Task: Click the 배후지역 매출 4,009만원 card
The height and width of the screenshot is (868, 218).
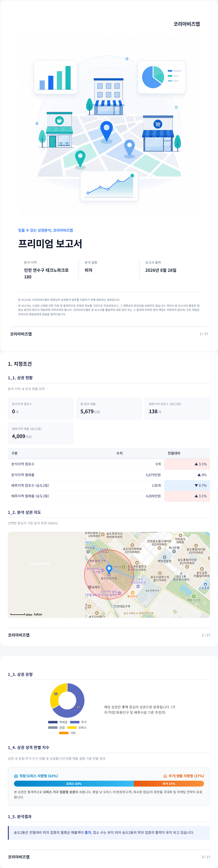Action: [x=41, y=433]
